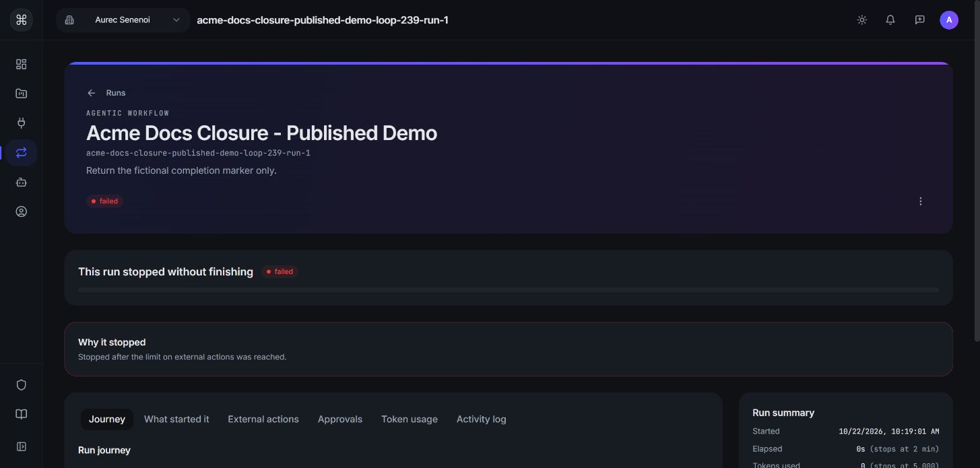
Task: Click the elapsed value "0s (stops at 2 min)"
Action: (898, 448)
